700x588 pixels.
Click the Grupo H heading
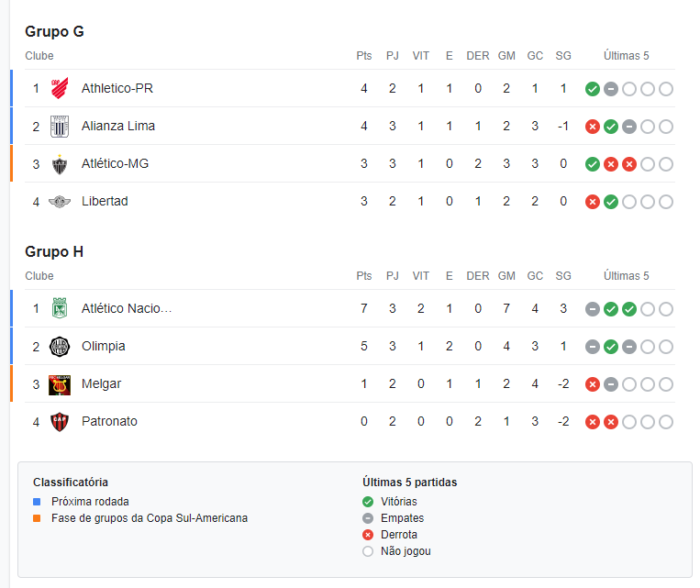pyautogui.click(x=54, y=252)
